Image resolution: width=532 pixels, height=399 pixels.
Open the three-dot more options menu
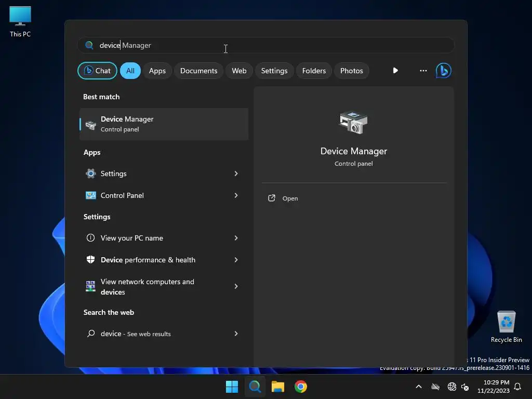click(423, 71)
